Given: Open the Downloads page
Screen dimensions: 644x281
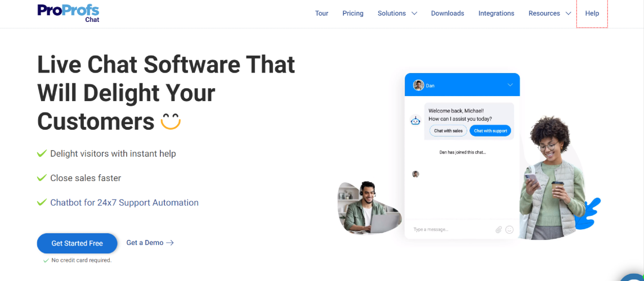Looking at the screenshot, I should point(448,13).
